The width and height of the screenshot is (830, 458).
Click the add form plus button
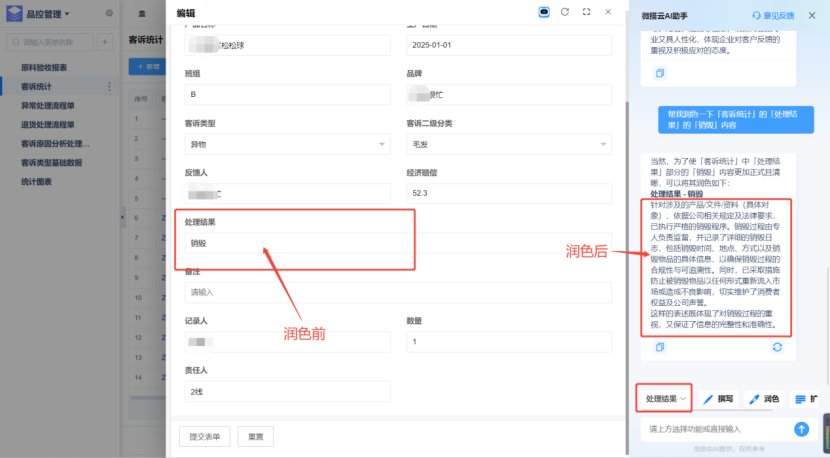click(105, 42)
